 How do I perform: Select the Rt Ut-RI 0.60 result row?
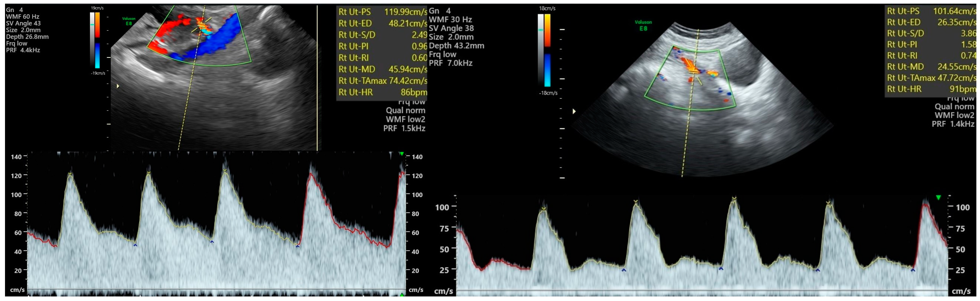(382, 58)
